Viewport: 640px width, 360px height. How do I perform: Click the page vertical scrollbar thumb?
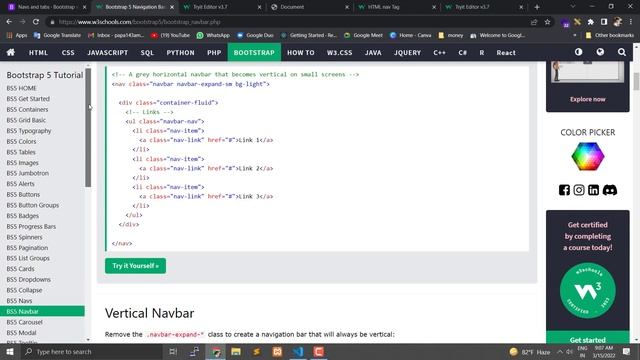636,82
